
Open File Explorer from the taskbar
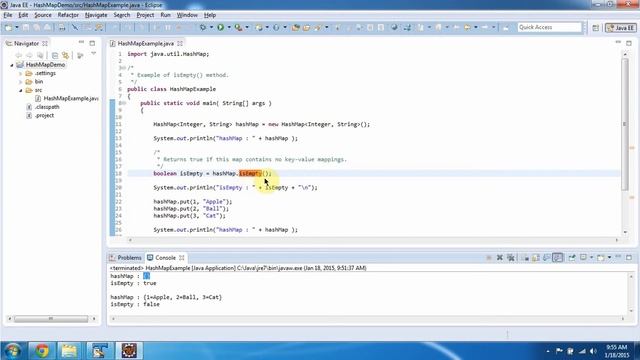tap(69, 350)
